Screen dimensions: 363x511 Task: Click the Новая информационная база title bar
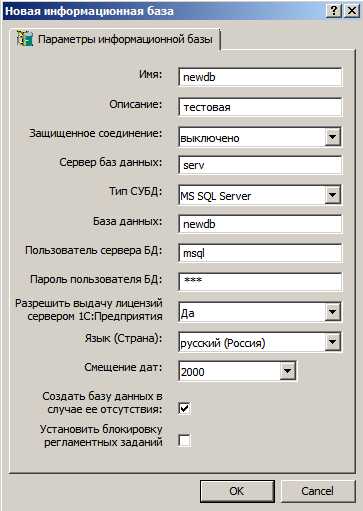[163, 11]
